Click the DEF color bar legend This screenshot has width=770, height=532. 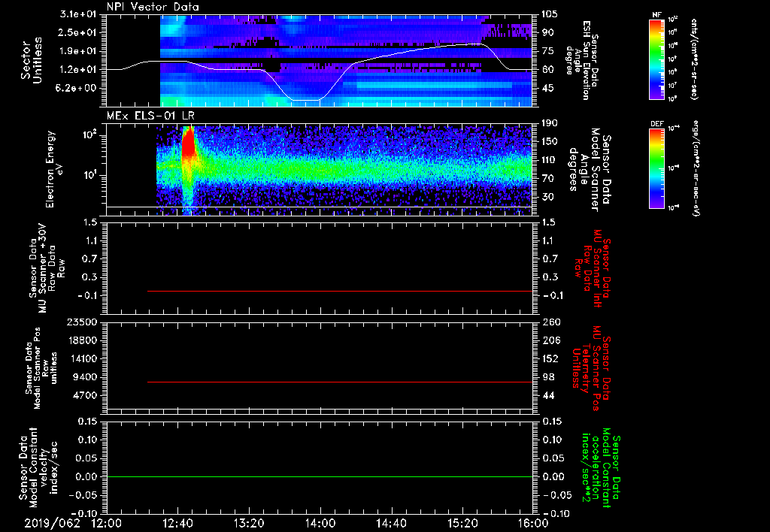point(656,168)
